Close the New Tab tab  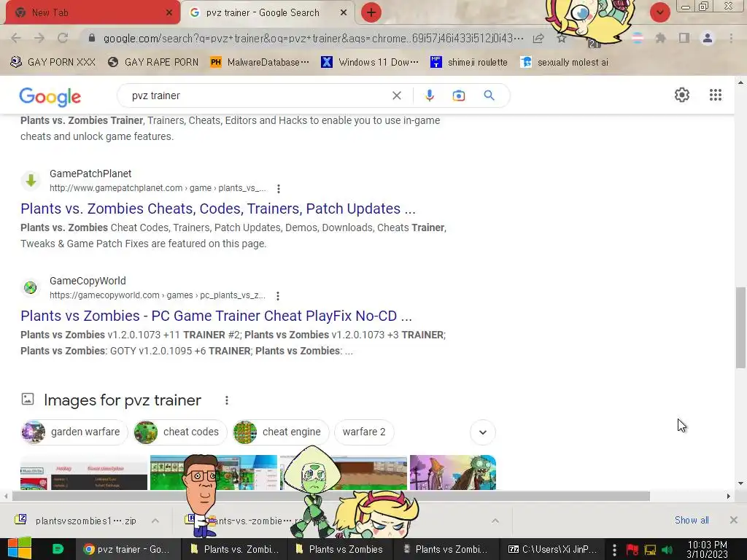pos(169,13)
